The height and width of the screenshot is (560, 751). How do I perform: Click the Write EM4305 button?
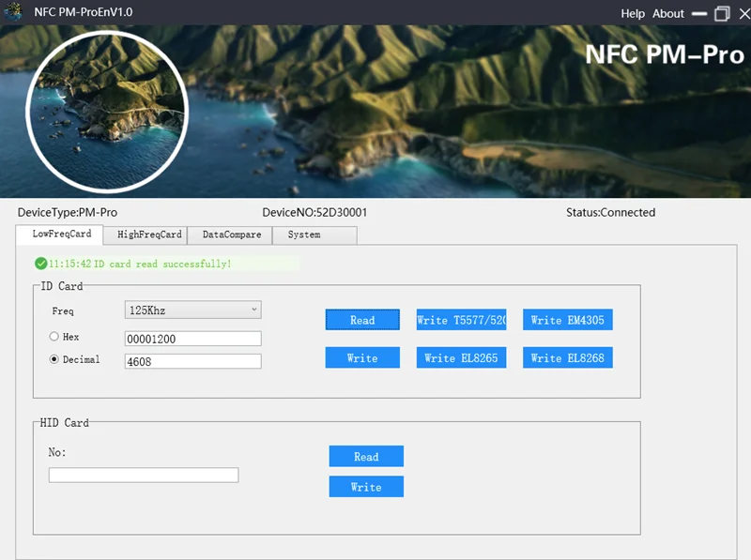click(x=568, y=320)
